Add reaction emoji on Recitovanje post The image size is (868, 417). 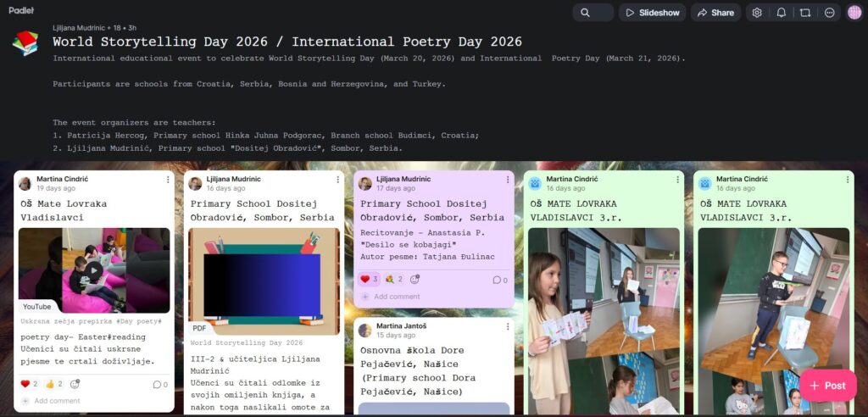415,280
